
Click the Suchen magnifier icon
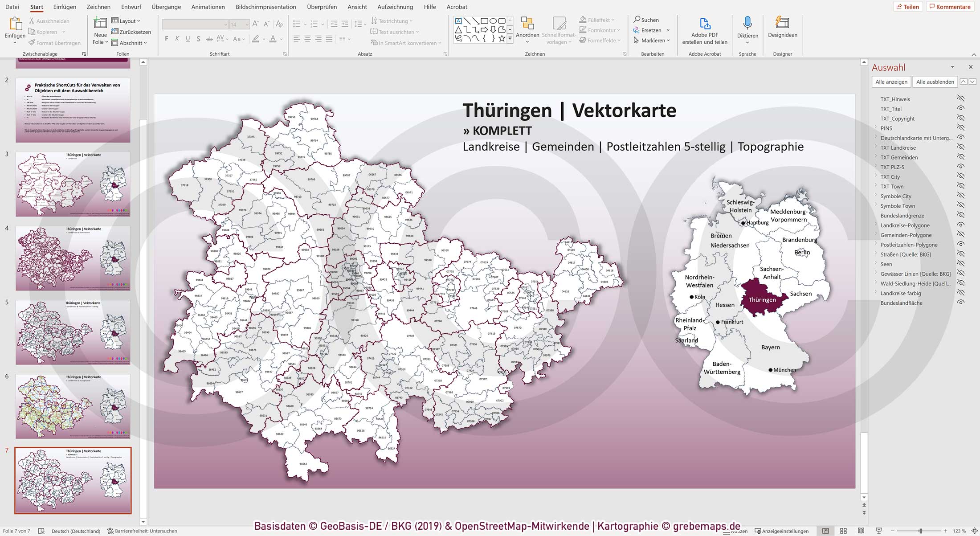637,20
